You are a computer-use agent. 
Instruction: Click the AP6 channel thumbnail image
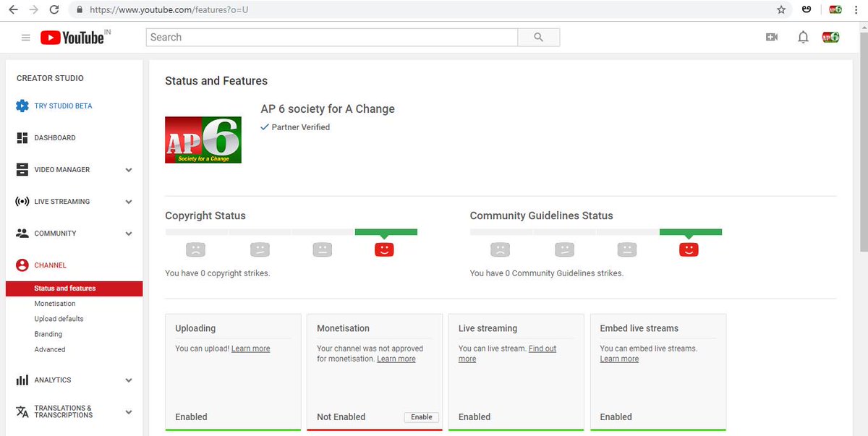pos(203,139)
